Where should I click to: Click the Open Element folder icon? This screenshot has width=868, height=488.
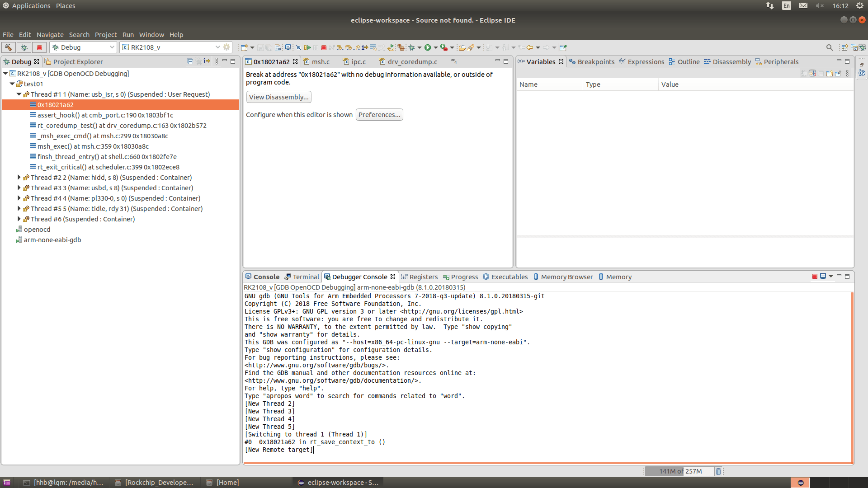point(462,47)
